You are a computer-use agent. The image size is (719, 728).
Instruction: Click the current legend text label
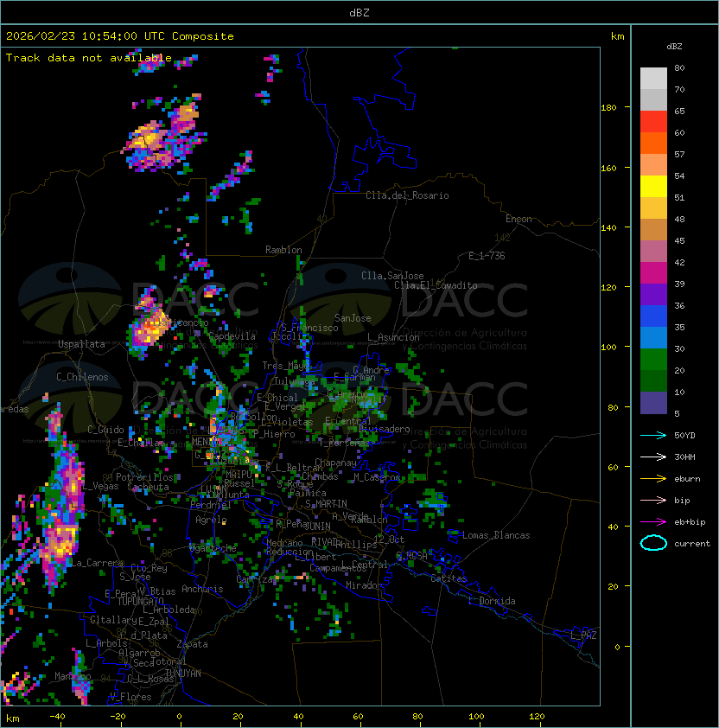[692, 544]
